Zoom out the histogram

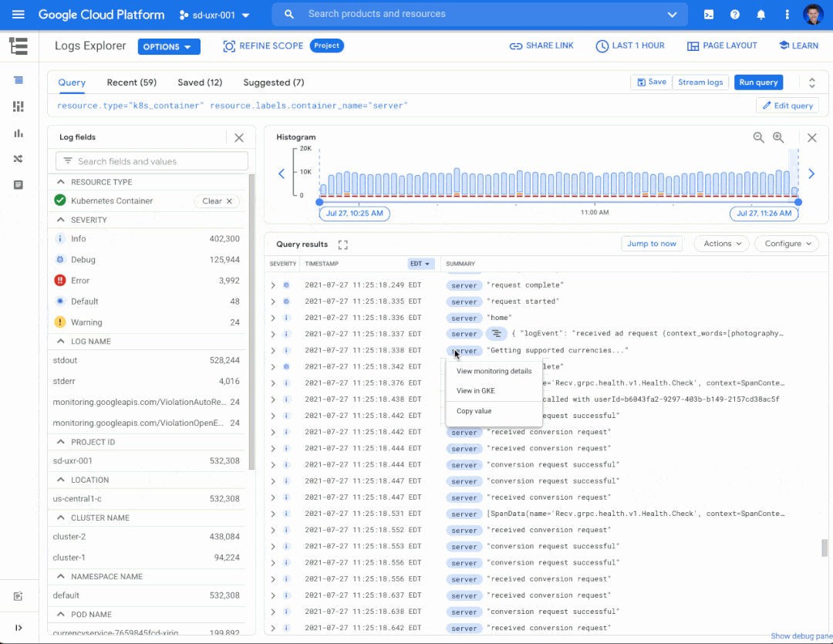coord(759,137)
